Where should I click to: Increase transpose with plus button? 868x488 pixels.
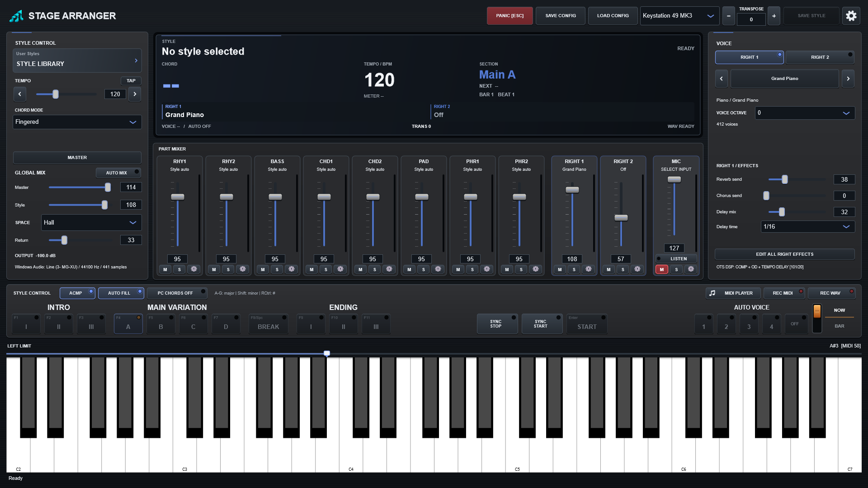click(x=774, y=16)
